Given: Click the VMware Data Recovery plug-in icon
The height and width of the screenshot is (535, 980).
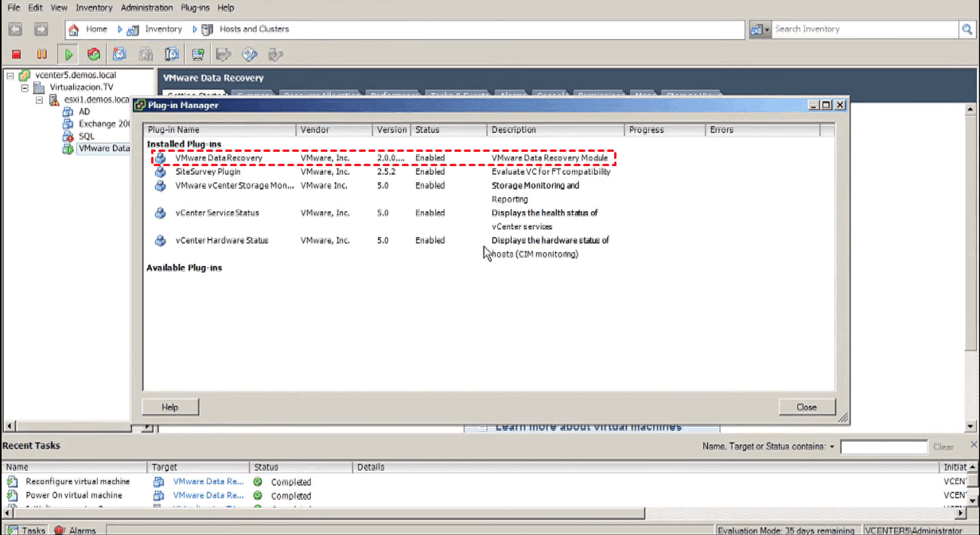Looking at the screenshot, I should click(161, 158).
